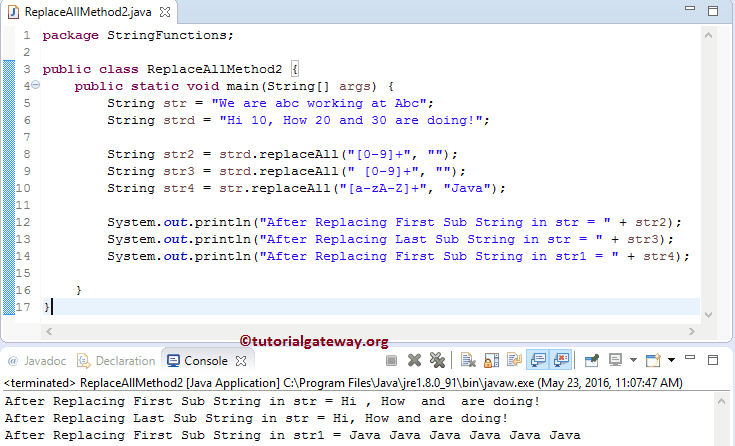
Task: Click first console output line ending "are doing!"
Action: [x=272, y=401]
